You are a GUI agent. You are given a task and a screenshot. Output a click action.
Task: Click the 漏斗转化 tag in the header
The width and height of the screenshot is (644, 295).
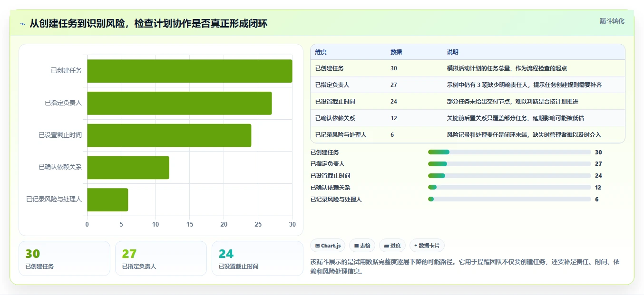pyautogui.click(x=612, y=21)
